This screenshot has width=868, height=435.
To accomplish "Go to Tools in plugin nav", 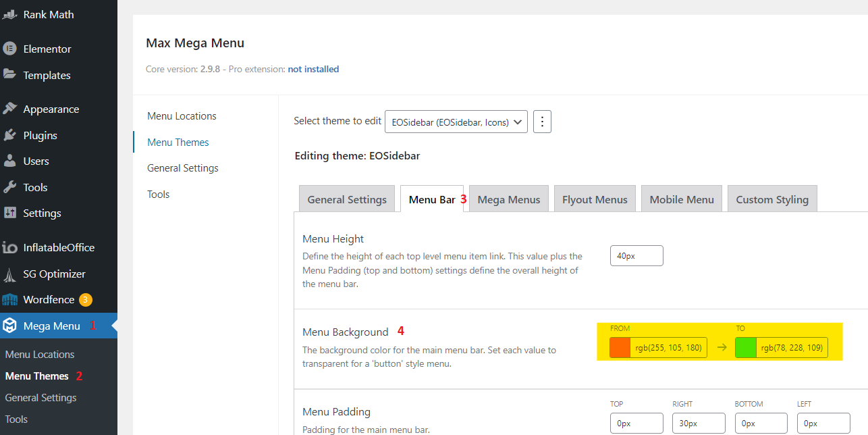I will click(159, 194).
